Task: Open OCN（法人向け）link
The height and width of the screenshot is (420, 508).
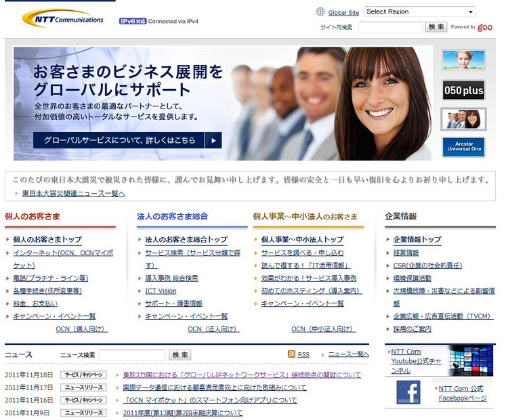Action: pyautogui.click(x=214, y=329)
